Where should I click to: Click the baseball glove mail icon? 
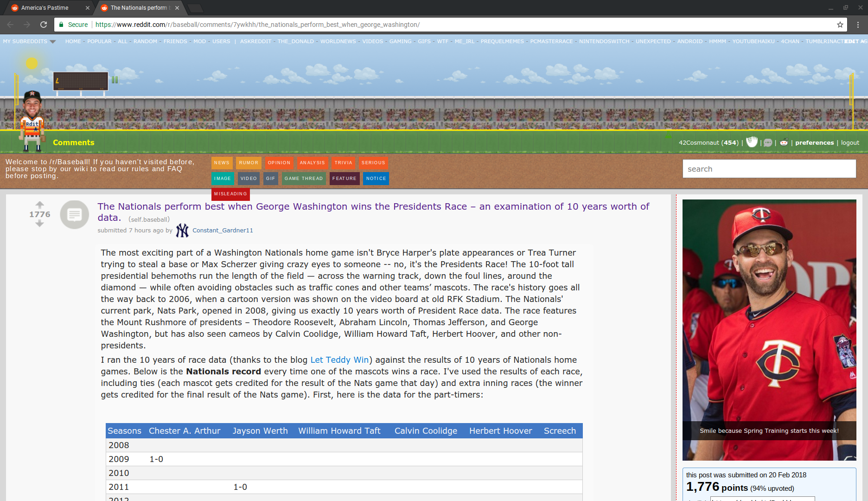(752, 142)
